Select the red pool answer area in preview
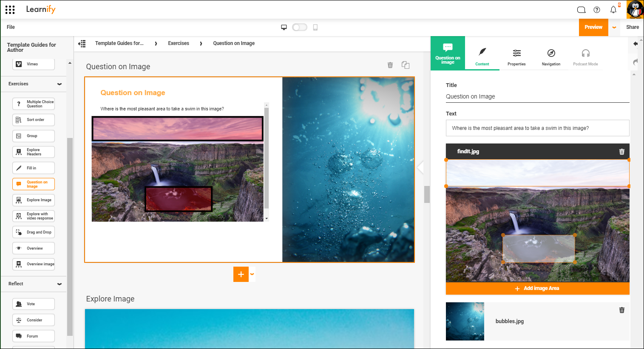This screenshot has height=349, width=644. (x=179, y=199)
